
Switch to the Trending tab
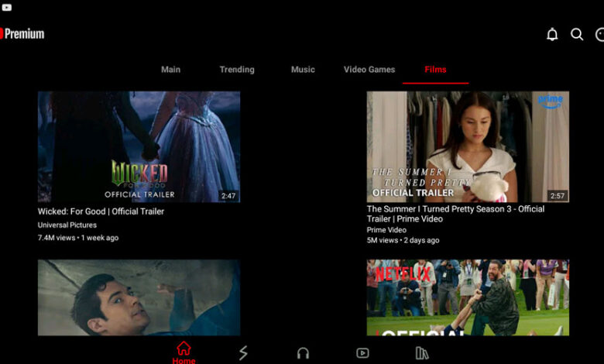[237, 70]
